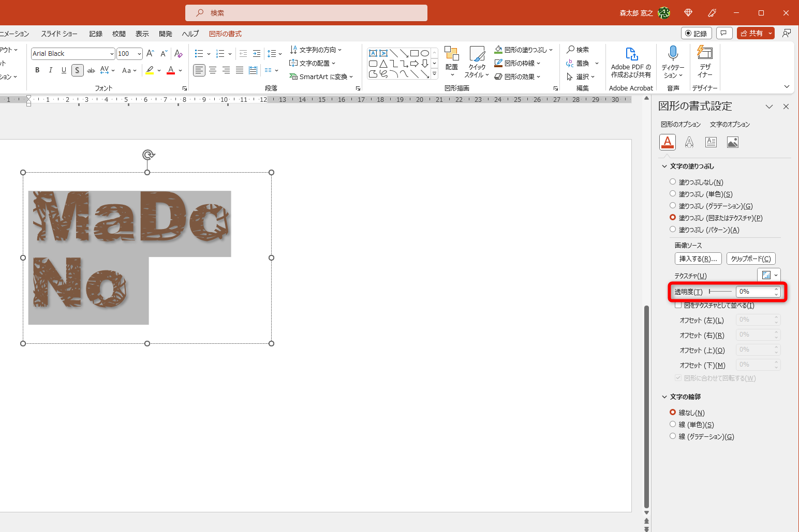Open the 校閲 (Review) ribbon tab
The height and width of the screenshot is (532, 799).
pyautogui.click(x=119, y=34)
